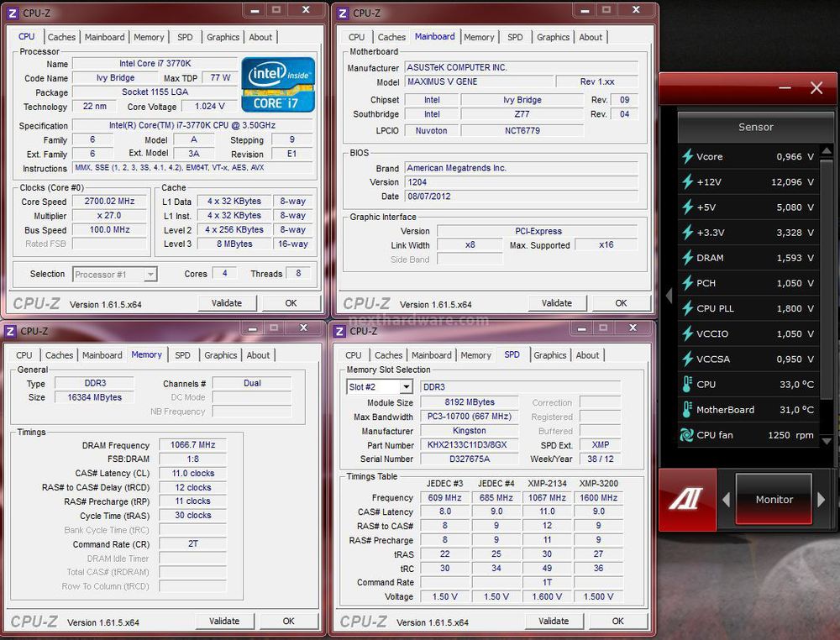
Task: Click the Core Speed value 2700.02 MHz
Action: [x=109, y=202]
